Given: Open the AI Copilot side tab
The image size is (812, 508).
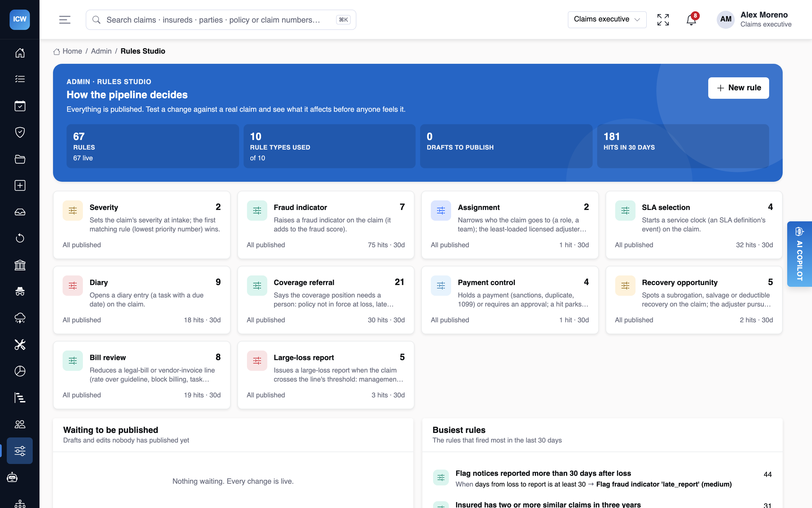Looking at the screenshot, I should click(x=800, y=254).
